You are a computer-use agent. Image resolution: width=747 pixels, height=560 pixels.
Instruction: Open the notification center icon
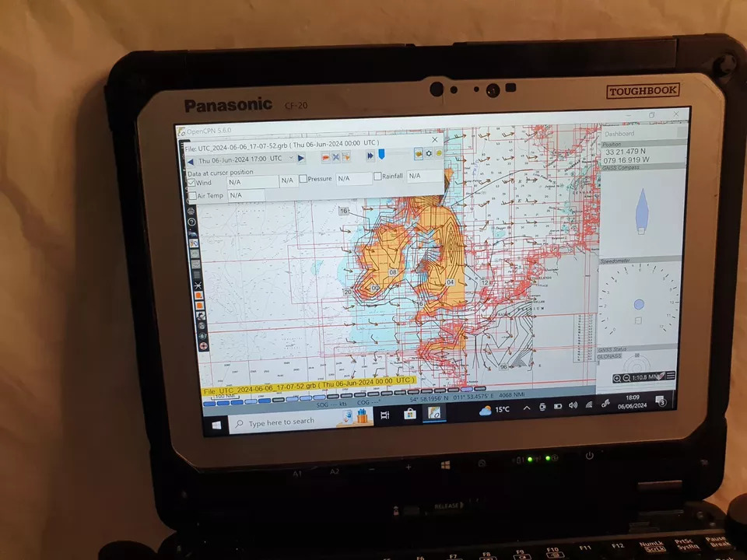[x=661, y=401]
